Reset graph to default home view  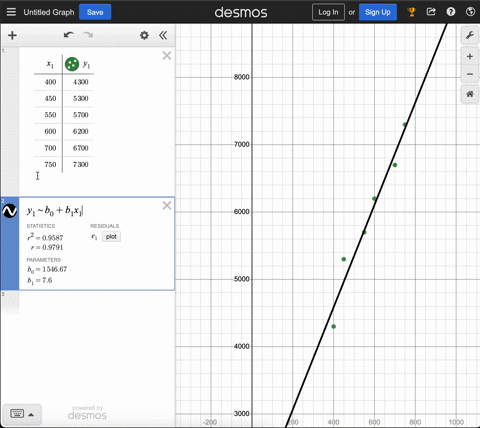coord(470,94)
